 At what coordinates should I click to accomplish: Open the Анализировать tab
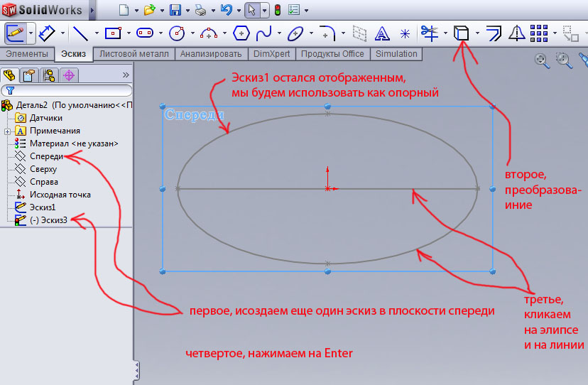pos(211,54)
